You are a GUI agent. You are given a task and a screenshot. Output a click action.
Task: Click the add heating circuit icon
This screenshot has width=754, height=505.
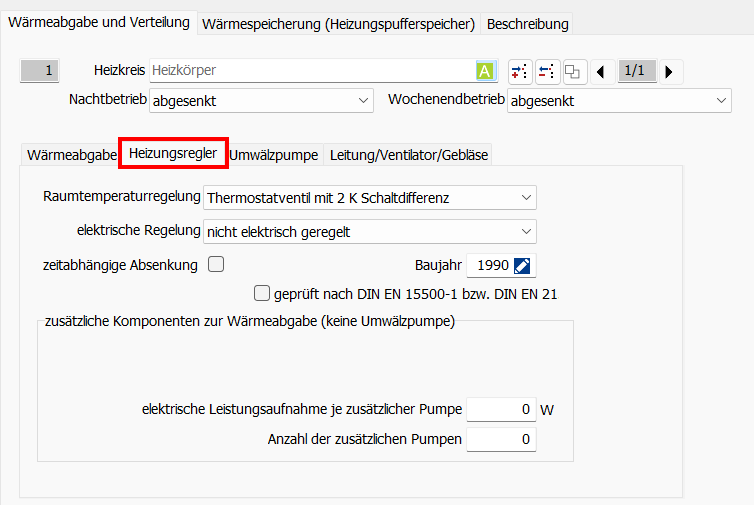[x=519, y=71]
